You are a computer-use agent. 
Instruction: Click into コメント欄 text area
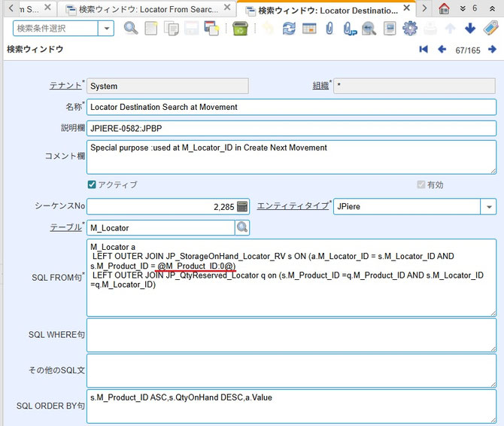coord(291,157)
